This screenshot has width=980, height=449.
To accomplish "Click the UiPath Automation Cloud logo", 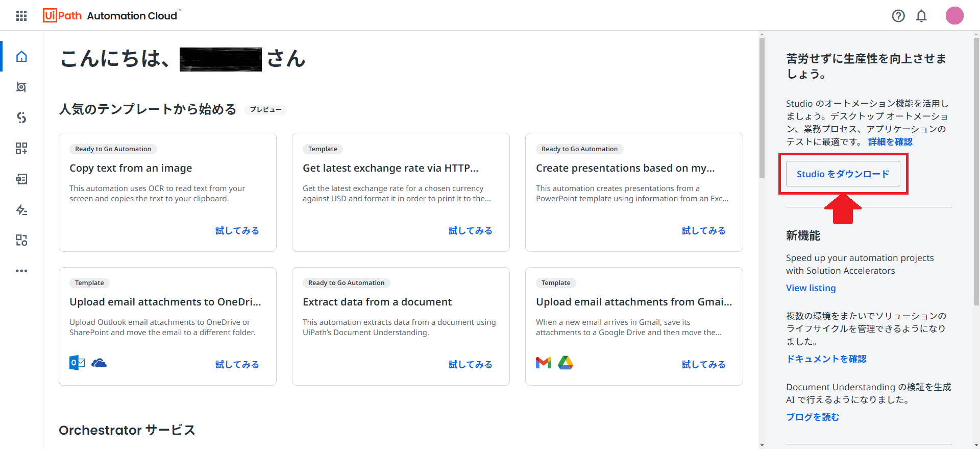I will click(x=112, y=15).
